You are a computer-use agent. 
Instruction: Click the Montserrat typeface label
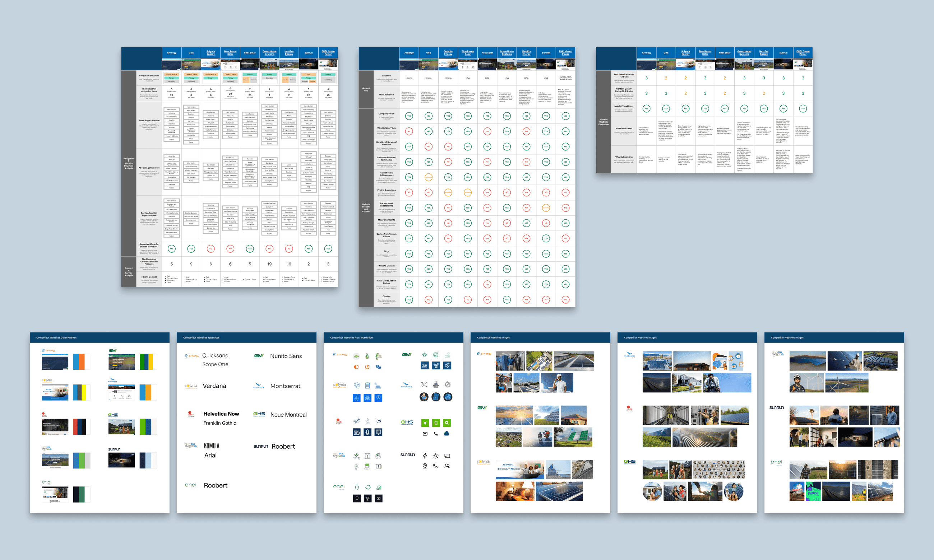[286, 386]
